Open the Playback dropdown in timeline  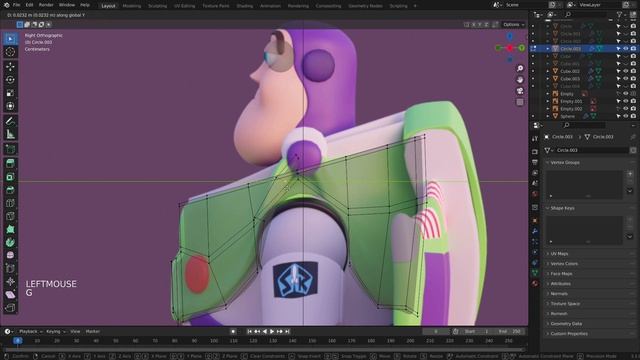(x=30, y=331)
